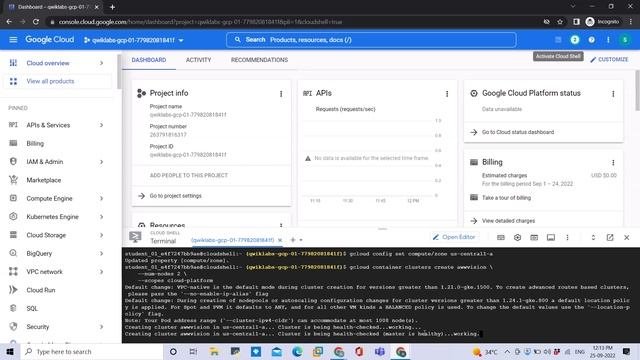Click View all products
This screenshot has width=640, height=360.
pyautogui.click(x=50, y=81)
